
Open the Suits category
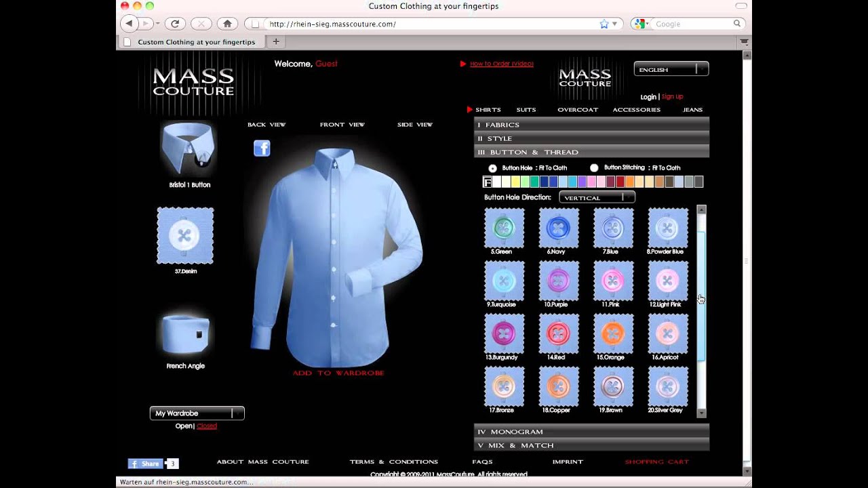526,110
